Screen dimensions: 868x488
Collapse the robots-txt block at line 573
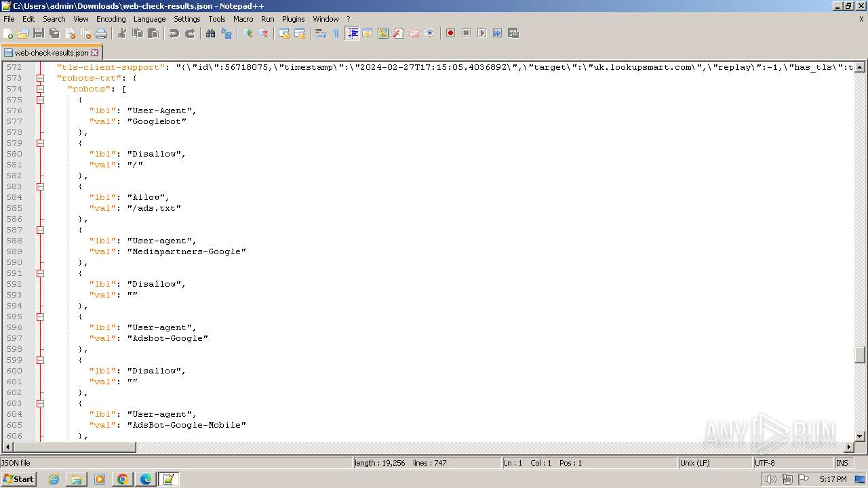click(41, 78)
